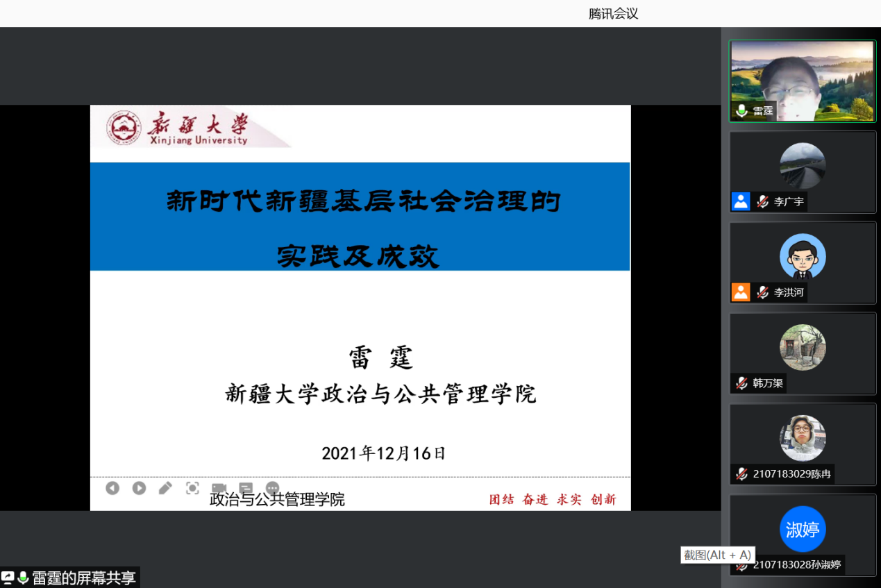The height and width of the screenshot is (588, 881).
Task: Open the more options ellipsis on slide
Action: (272, 488)
